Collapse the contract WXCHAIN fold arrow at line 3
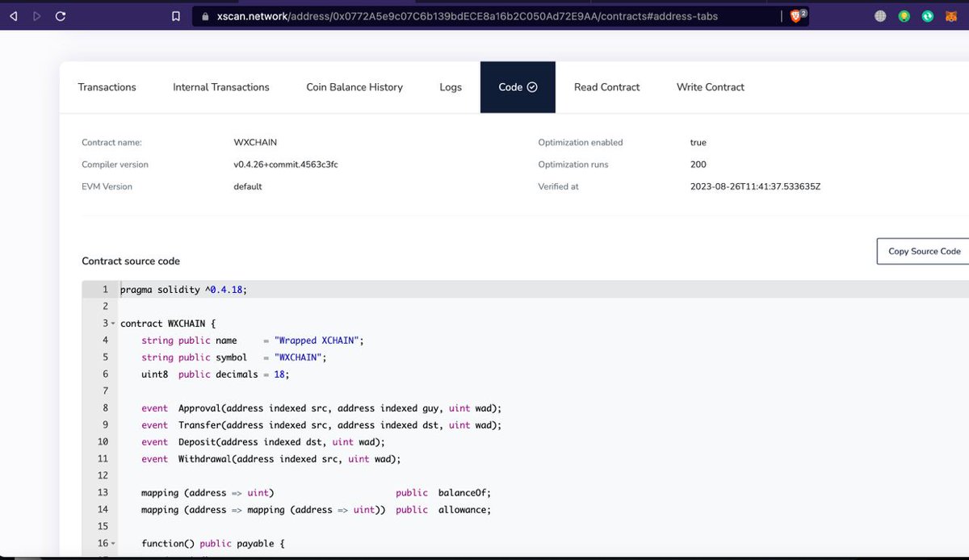 click(x=113, y=324)
